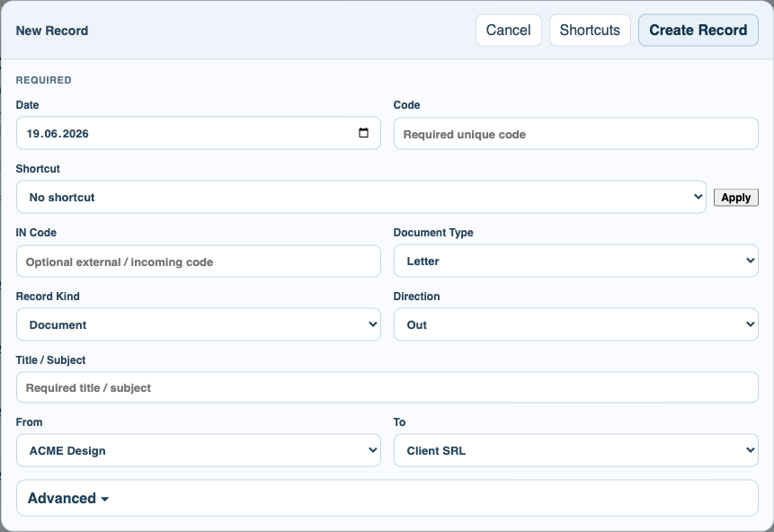Screen dimensions: 774x532
Task: Open the From dropdown showing ACME Design
Action: (199, 450)
